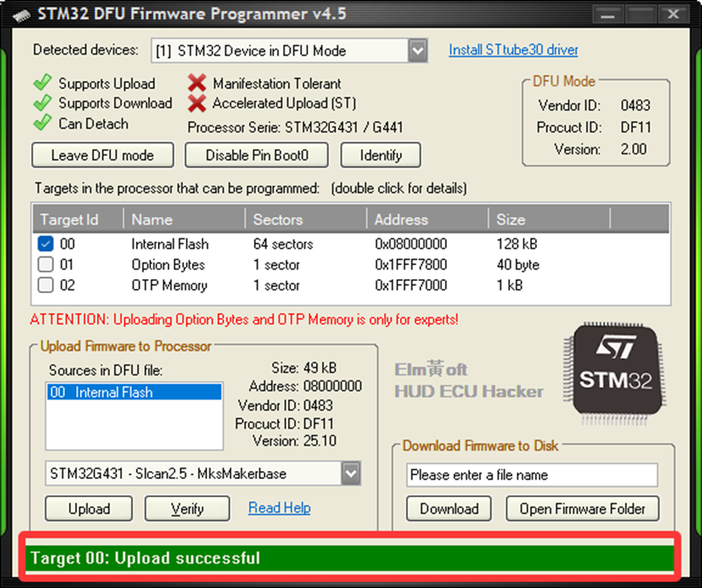Click the 1 kB size cell
This screenshot has width=702, height=588.
(x=510, y=285)
